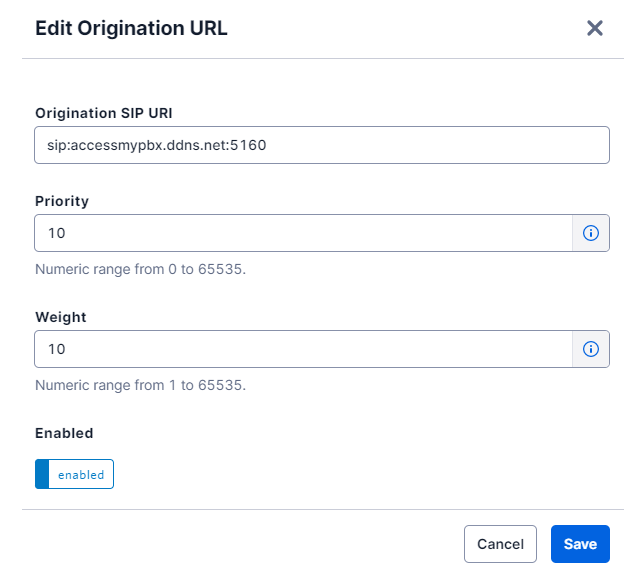Click into the Weight input field
Viewport: 624px width, 576px height.
tap(303, 349)
